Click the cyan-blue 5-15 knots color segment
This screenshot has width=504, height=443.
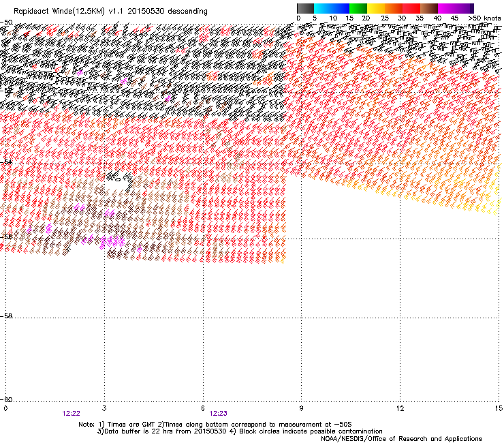(332, 8)
